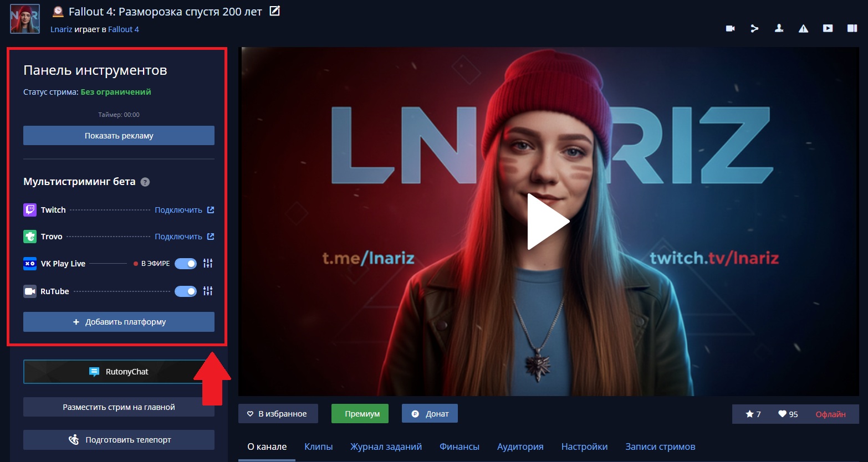Image resolution: width=868 pixels, height=462 pixels.
Task: Click the Fallout 4 game link
Action: pyautogui.click(x=124, y=29)
